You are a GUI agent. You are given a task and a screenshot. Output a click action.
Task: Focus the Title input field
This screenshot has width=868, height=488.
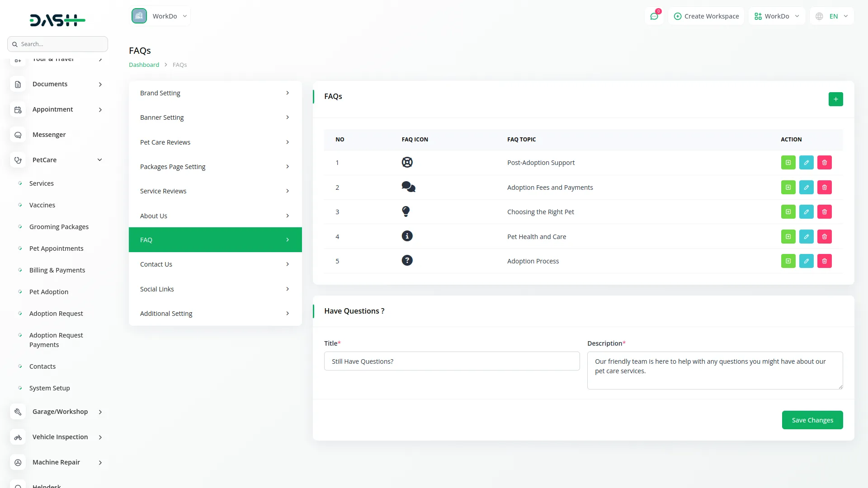click(x=452, y=361)
